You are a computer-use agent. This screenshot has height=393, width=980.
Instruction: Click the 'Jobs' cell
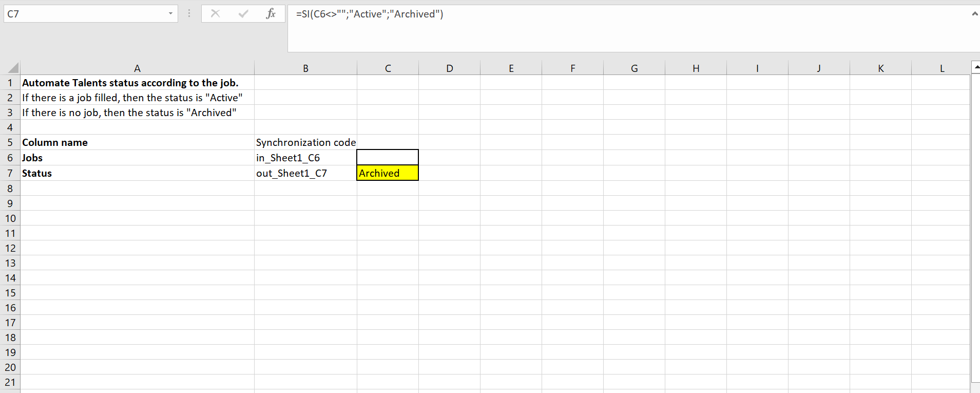[x=137, y=158]
